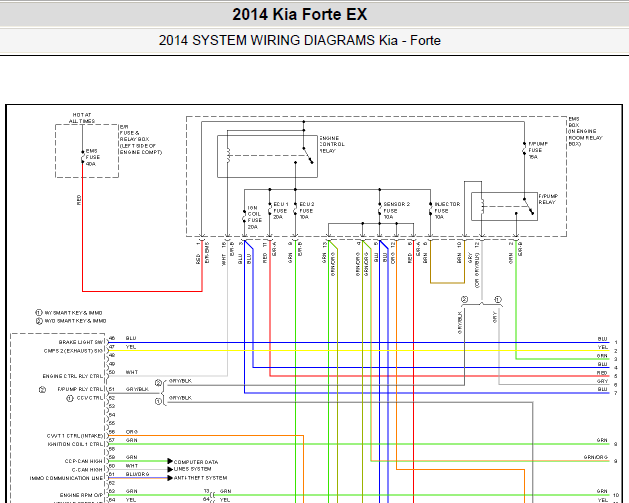Click the F/PUMP RLY CTRL pin label
629x503 pixels.
point(80,389)
